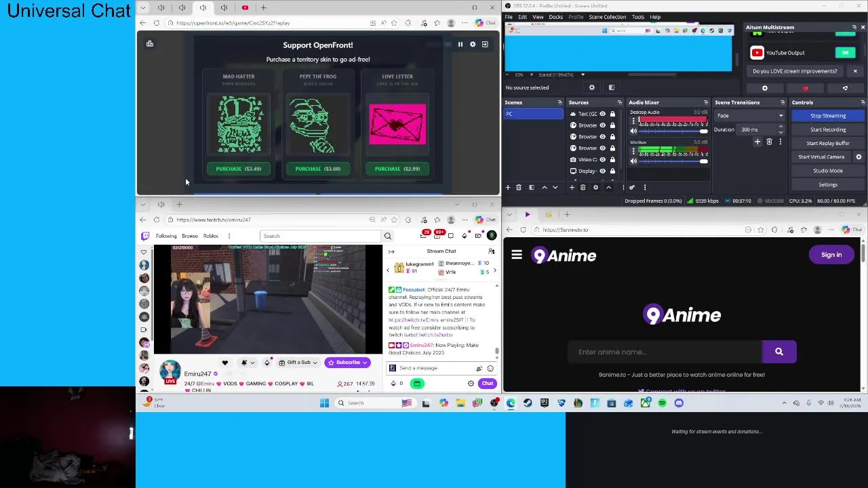Viewport: 868px width, 488px height.
Task: Open source properties gear under OBS preview
Action: pyautogui.click(x=592, y=87)
